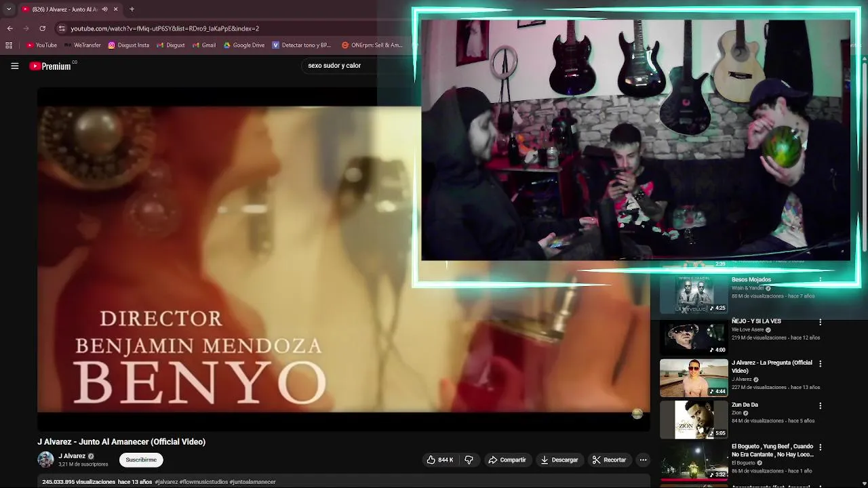Screen dimensions: 868x488
Task: Click the Compartir share button
Action: [507, 460]
